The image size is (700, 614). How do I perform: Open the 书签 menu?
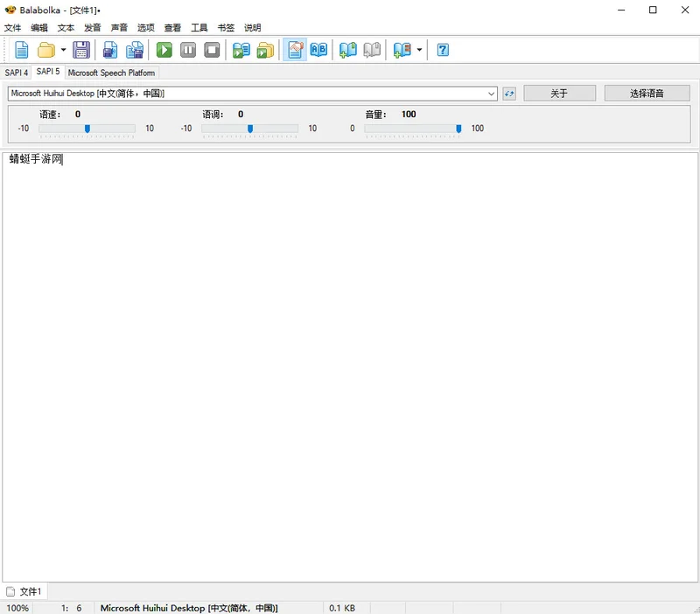(226, 28)
